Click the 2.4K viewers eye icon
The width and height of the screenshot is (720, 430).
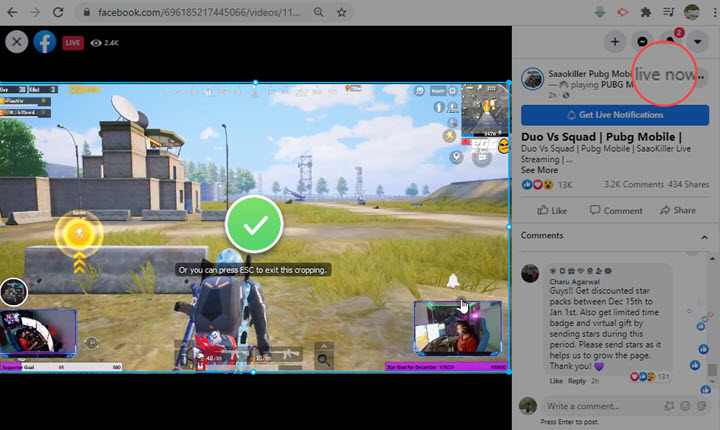(x=96, y=43)
